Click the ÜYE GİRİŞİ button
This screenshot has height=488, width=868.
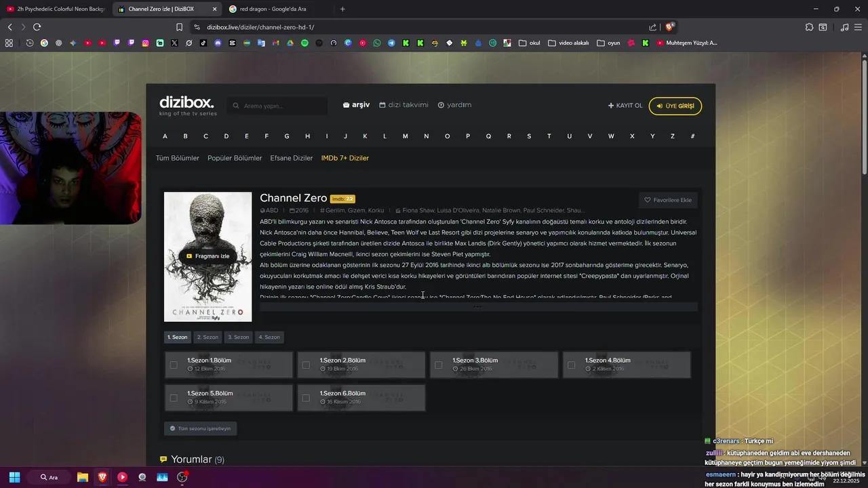click(675, 106)
